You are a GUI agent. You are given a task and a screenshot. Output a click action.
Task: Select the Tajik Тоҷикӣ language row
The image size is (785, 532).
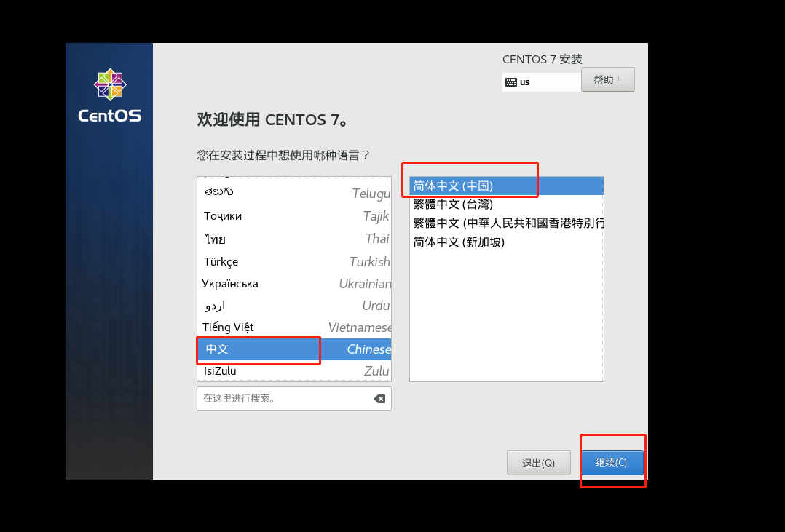coord(294,215)
